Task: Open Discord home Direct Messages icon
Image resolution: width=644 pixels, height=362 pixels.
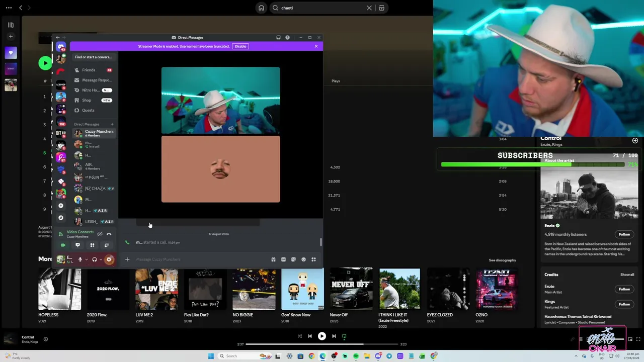Action: [x=61, y=47]
